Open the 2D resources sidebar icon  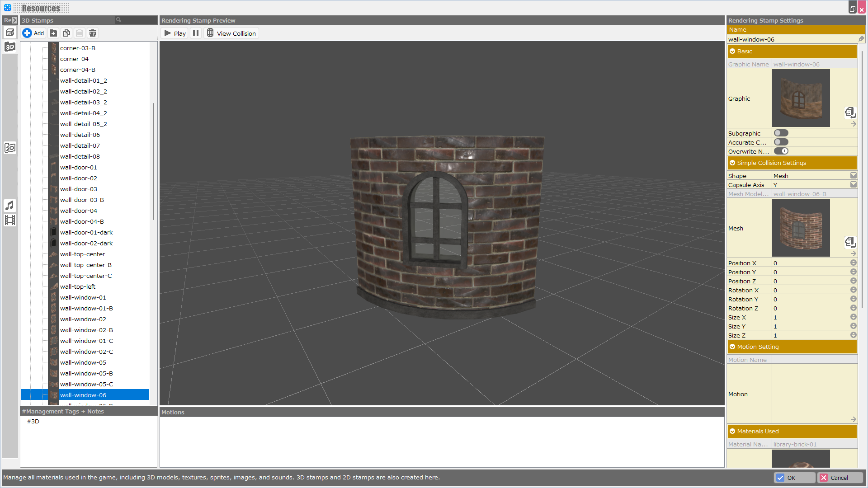(x=10, y=148)
